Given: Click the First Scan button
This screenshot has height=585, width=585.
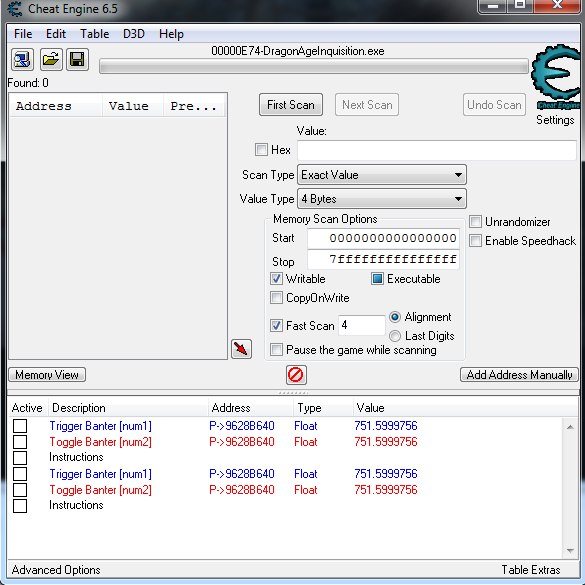Looking at the screenshot, I should tap(291, 105).
